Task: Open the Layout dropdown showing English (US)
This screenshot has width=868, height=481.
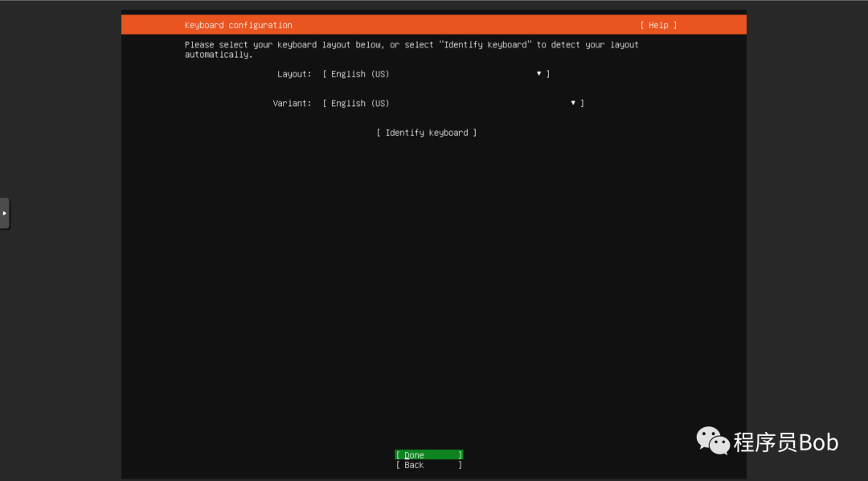Action: point(436,74)
